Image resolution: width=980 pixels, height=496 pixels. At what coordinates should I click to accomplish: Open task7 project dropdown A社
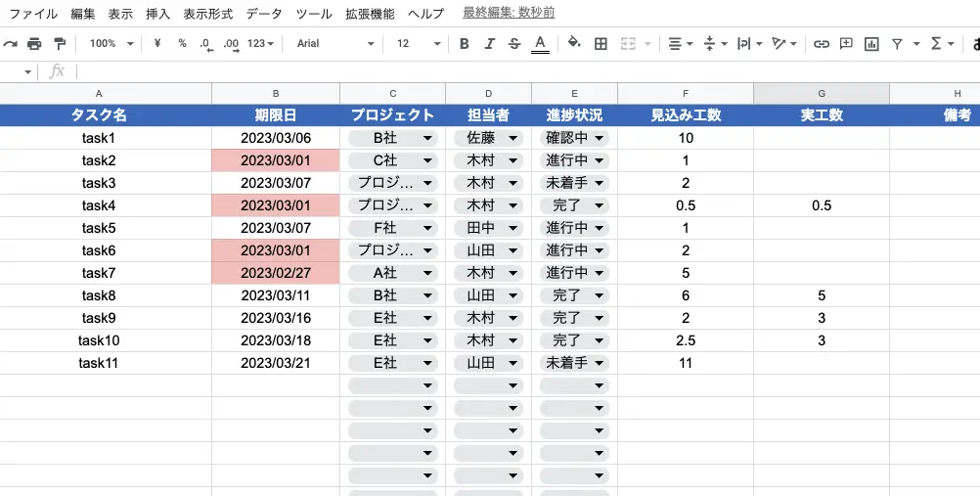tap(392, 273)
